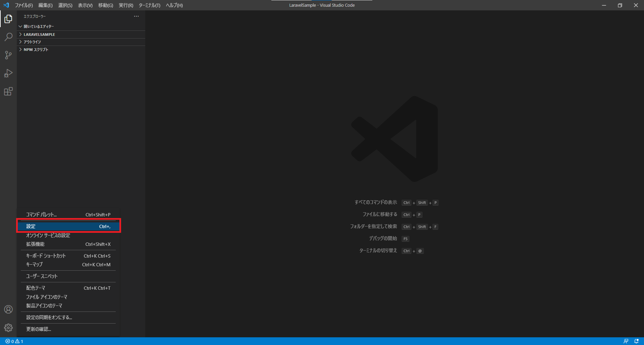
Task: Open the 移動(G) menu
Action: pos(105,5)
